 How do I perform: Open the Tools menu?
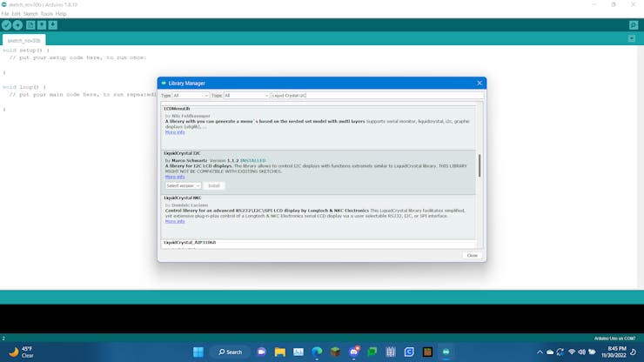tap(46, 14)
